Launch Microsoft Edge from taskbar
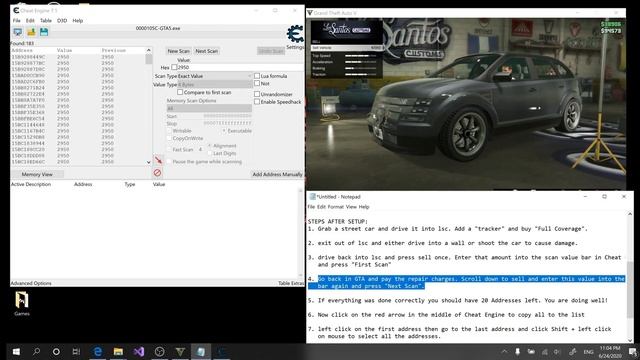The image size is (640, 360). 98,351
